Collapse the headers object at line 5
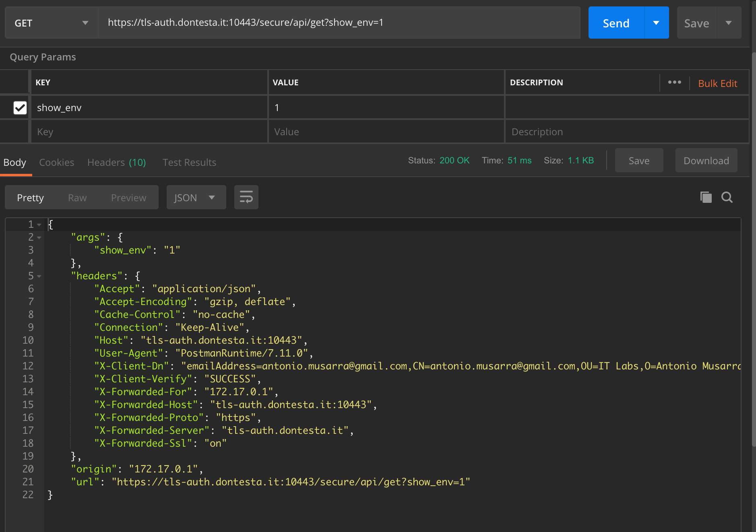 tap(39, 276)
